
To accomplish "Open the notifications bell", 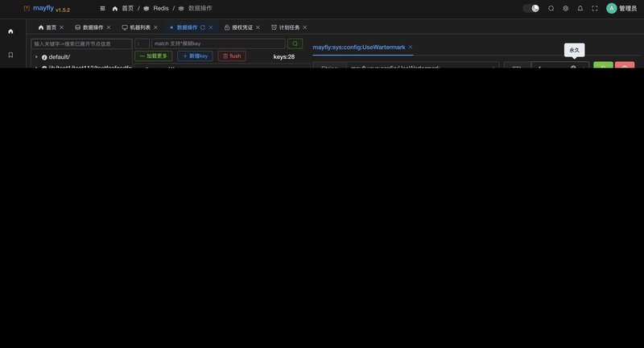I will click(580, 8).
